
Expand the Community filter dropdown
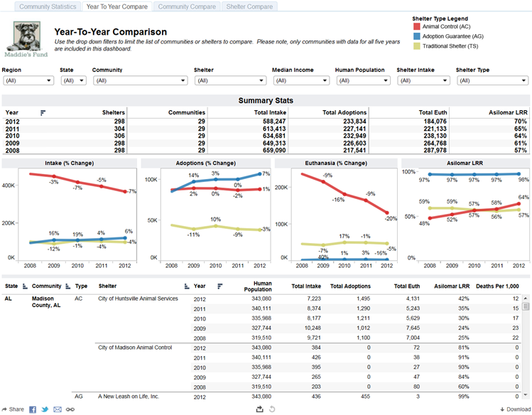(x=141, y=81)
